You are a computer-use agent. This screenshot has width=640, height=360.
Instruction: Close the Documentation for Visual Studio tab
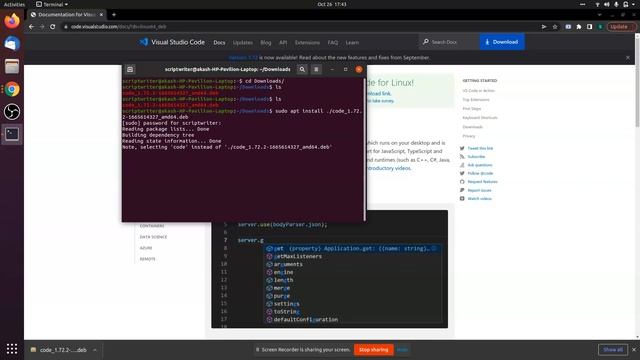click(101, 15)
